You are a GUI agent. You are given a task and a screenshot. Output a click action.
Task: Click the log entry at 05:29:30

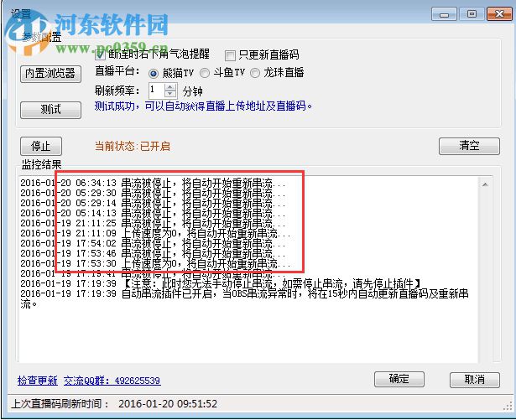153,194
